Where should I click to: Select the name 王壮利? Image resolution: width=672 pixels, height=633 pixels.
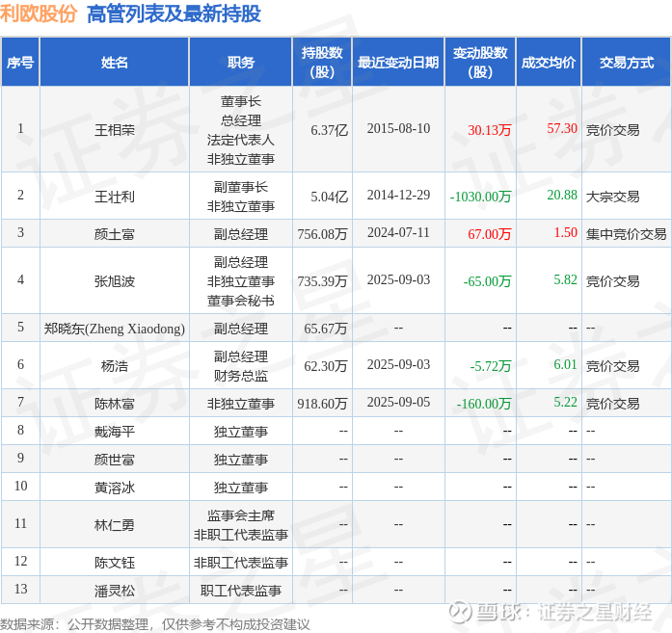pyautogui.click(x=115, y=197)
